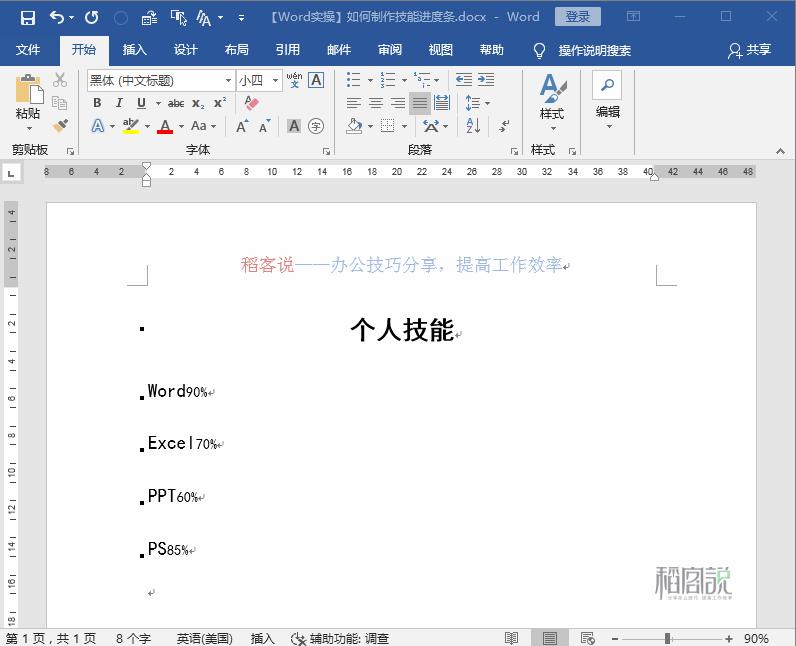Screen dimensions: 796x646
Task: Toggle subscript x₂
Action: [x=198, y=104]
